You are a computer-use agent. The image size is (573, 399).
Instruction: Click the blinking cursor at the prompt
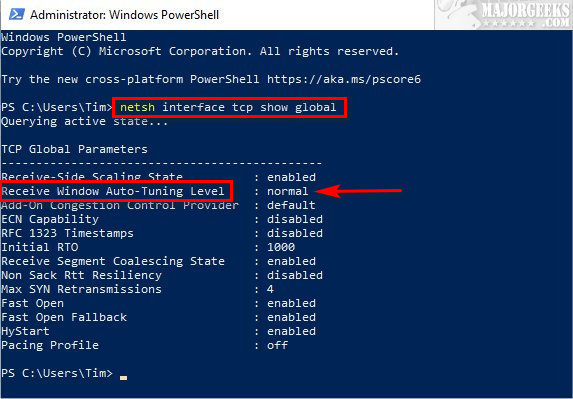pyautogui.click(x=124, y=378)
